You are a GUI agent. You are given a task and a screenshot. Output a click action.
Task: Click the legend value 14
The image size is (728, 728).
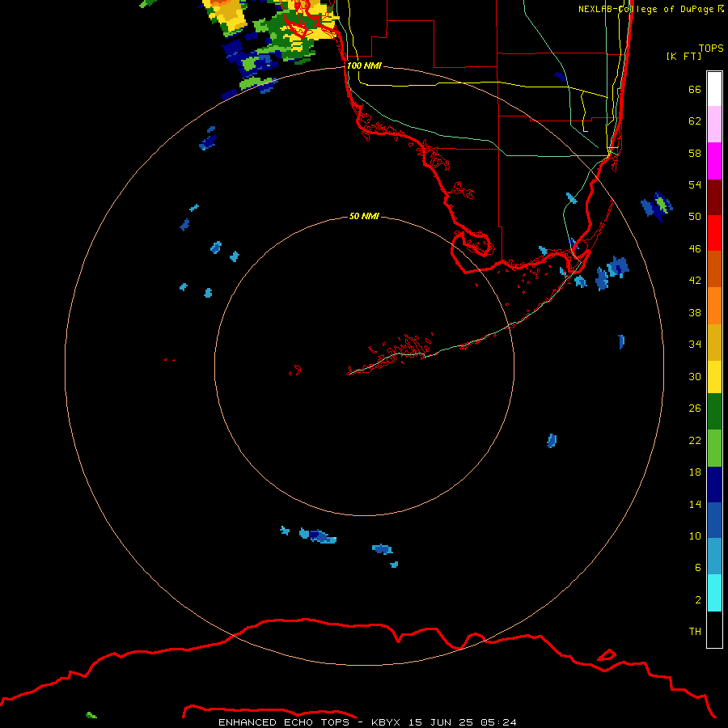coord(695,504)
